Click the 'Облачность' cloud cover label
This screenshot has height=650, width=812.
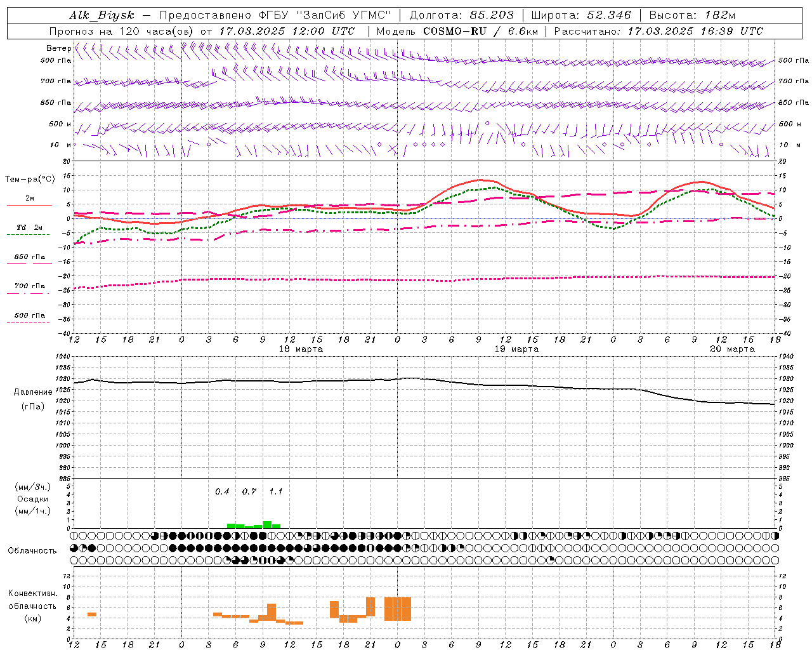click(x=32, y=551)
